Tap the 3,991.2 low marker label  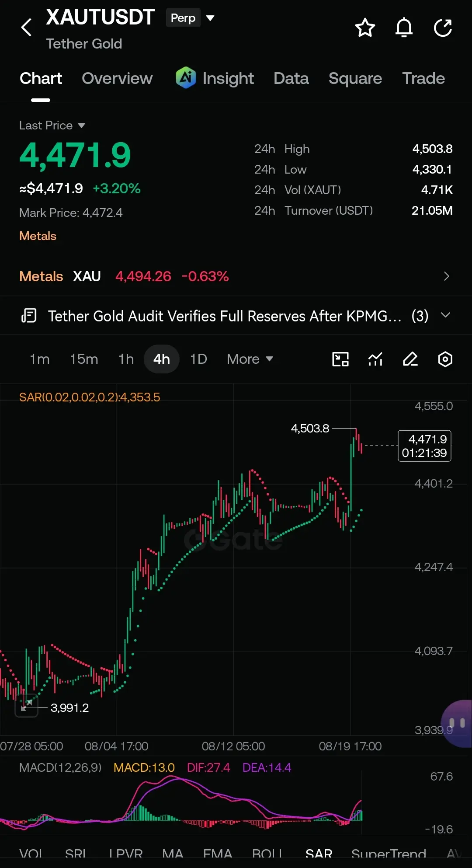[x=69, y=708]
